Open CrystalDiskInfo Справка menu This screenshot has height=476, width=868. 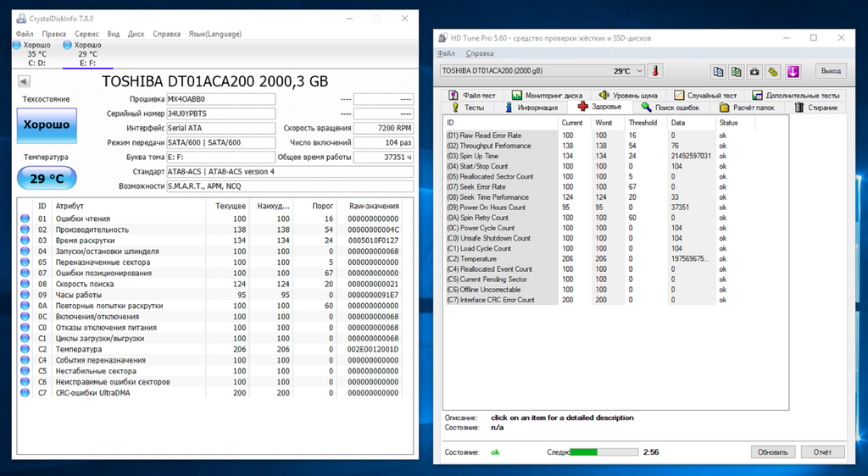tap(167, 34)
